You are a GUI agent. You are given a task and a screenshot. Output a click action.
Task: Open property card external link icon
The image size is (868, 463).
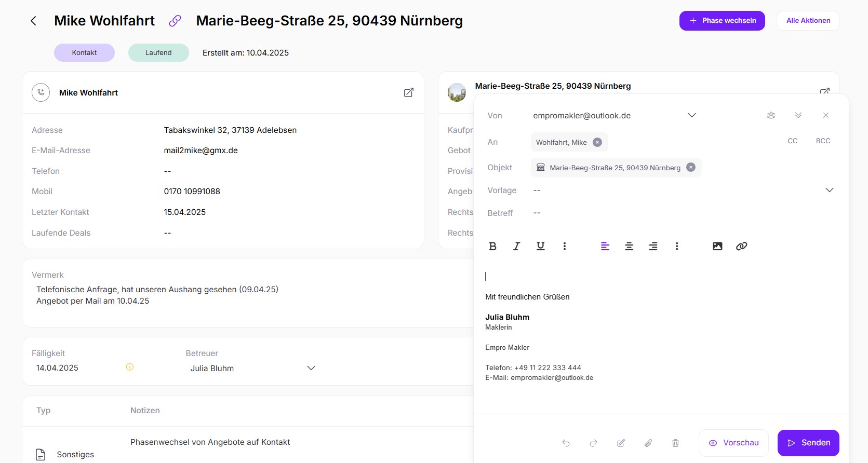click(825, 91)
